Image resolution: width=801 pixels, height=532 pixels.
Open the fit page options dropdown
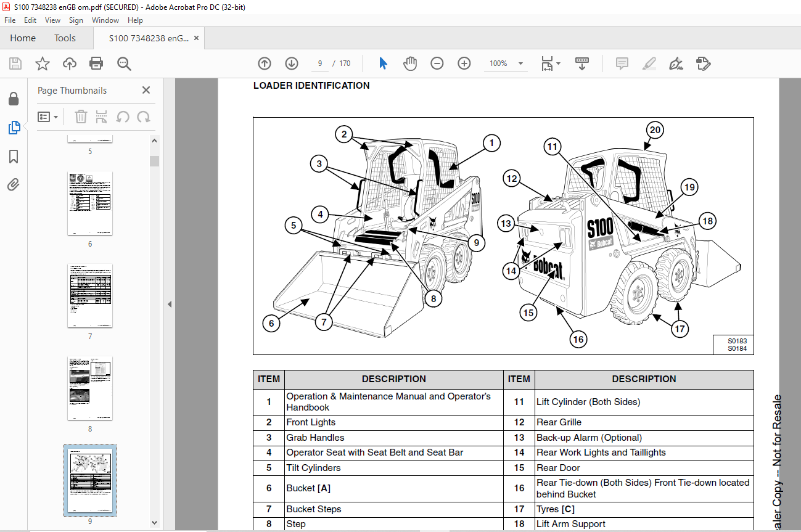(x=550, y=63)
